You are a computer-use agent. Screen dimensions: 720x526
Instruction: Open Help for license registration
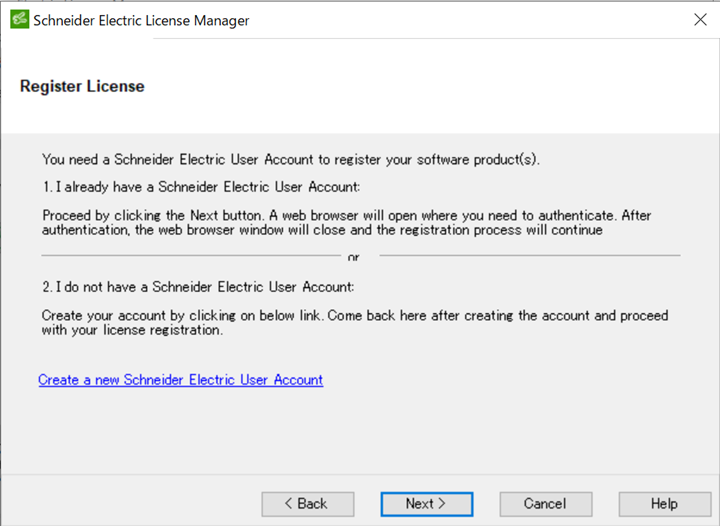[664, 504]
